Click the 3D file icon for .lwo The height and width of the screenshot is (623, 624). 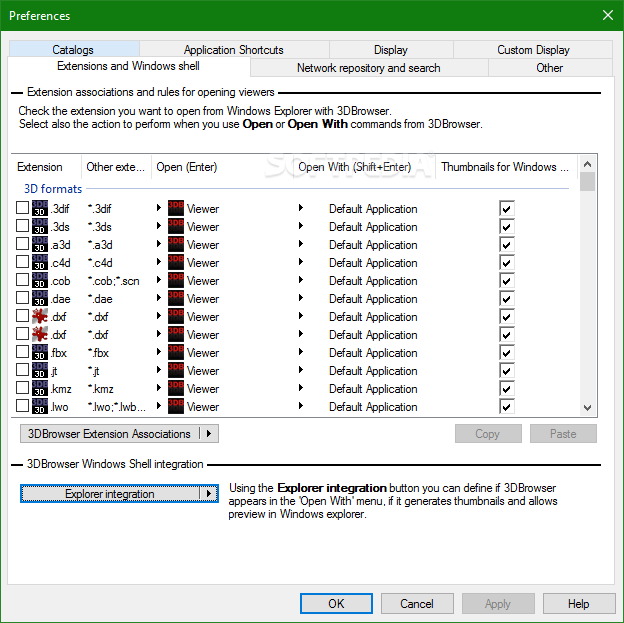[40, 406]
